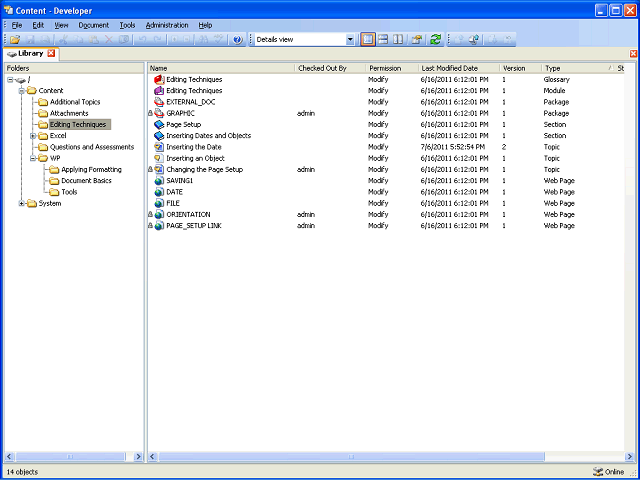Screen dimensions: 640x480
Task: Select the Tools folder under WP
Action: pos(69,192)
